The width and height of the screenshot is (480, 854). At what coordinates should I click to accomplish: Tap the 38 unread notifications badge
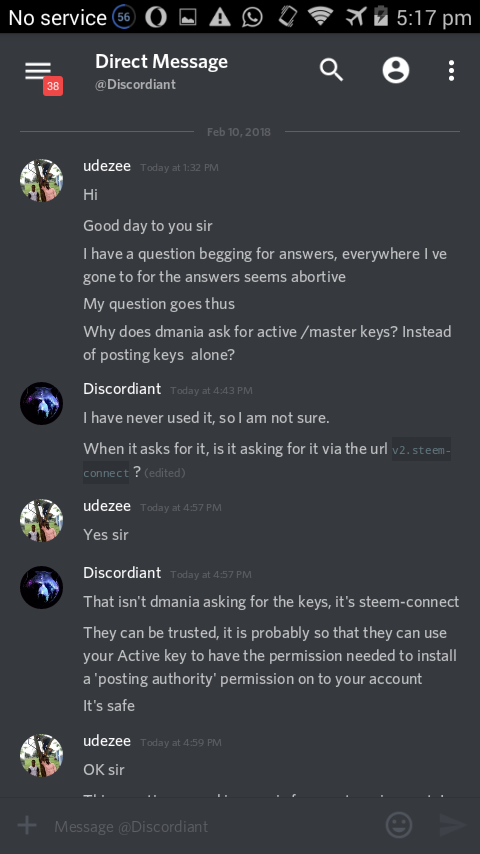click(53, 86)
